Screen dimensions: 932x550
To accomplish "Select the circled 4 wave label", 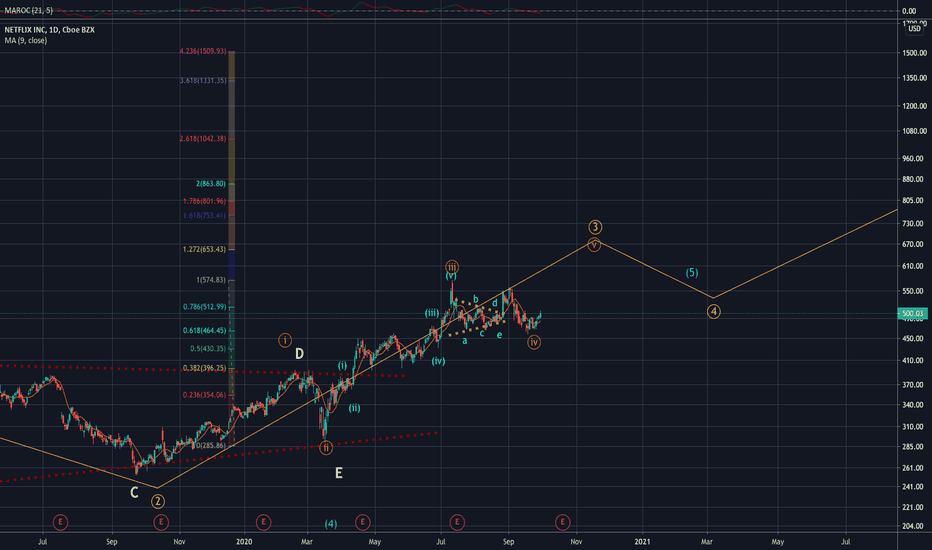I will click(x=714, y=312).
